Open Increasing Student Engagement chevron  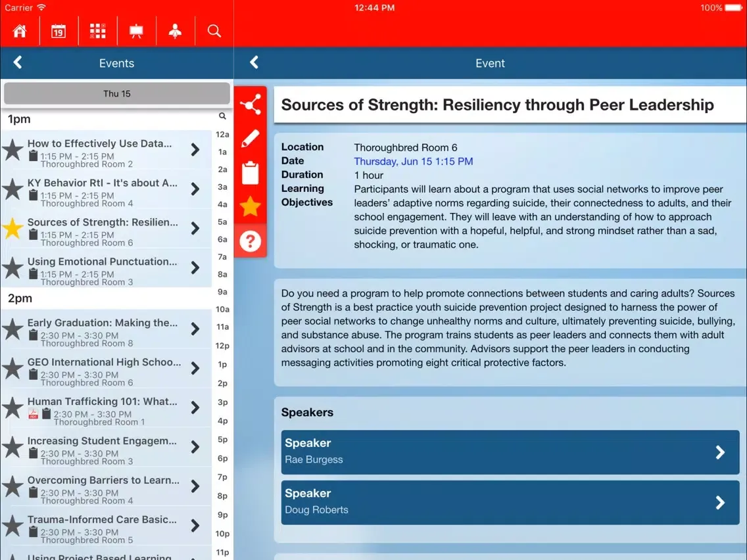click(x=195, y=447)
